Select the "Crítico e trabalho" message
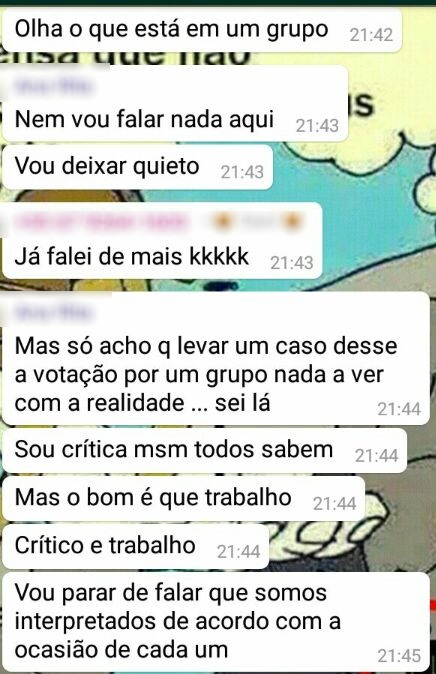The image size is (436, 674). (x=135, y=546)
